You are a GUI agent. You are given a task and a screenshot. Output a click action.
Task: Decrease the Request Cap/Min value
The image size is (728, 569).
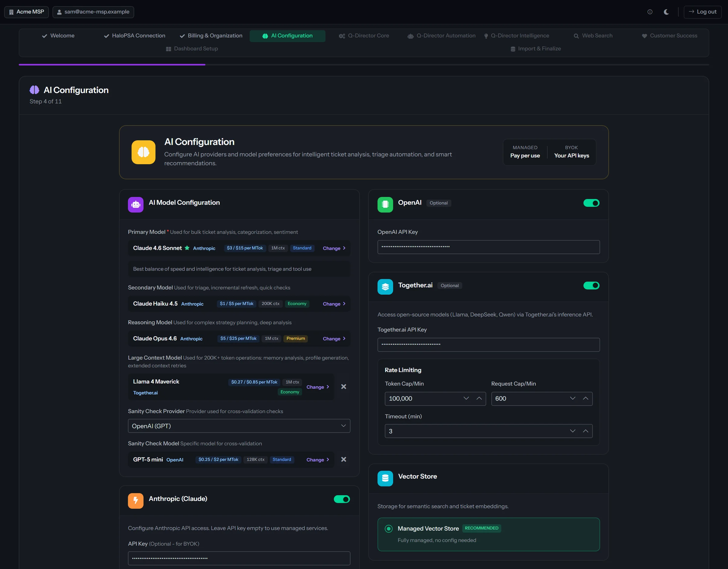point(573,398)
